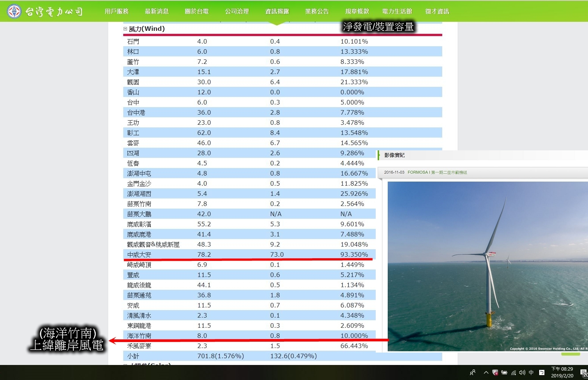
Task: Open the 電力生活館 menu
Action: pos(397,11)
